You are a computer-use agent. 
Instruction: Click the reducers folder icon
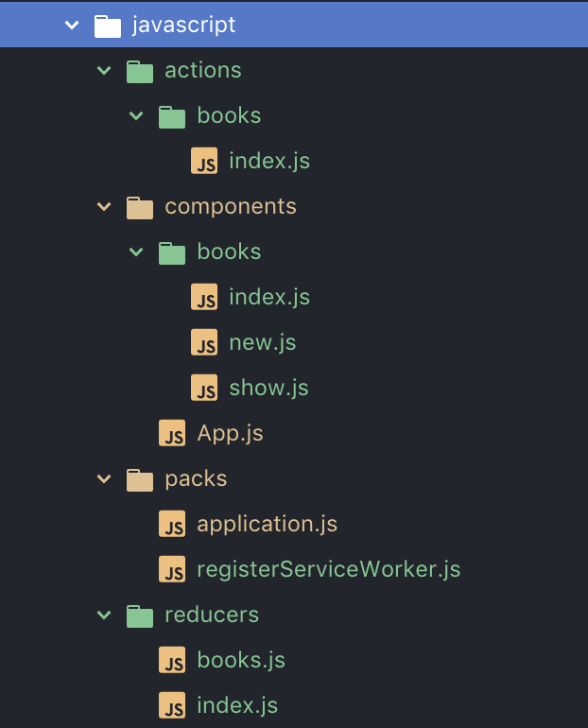(140, 615)
